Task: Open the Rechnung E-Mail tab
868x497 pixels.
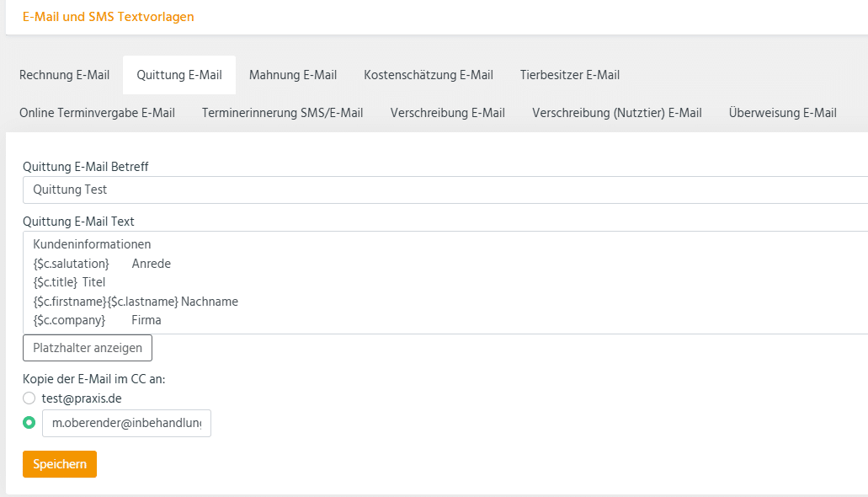Action: [x=64, y=75]
